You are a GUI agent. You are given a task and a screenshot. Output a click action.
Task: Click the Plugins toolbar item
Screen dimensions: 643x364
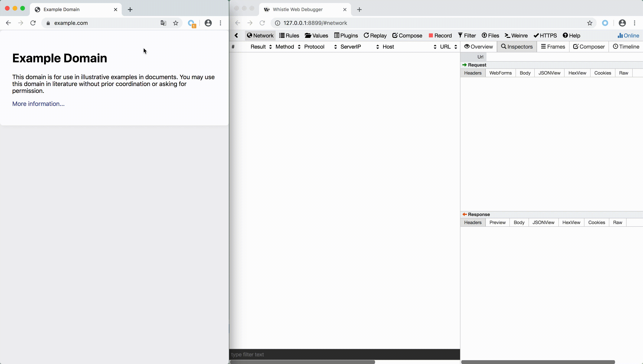(x=346, y=36)
